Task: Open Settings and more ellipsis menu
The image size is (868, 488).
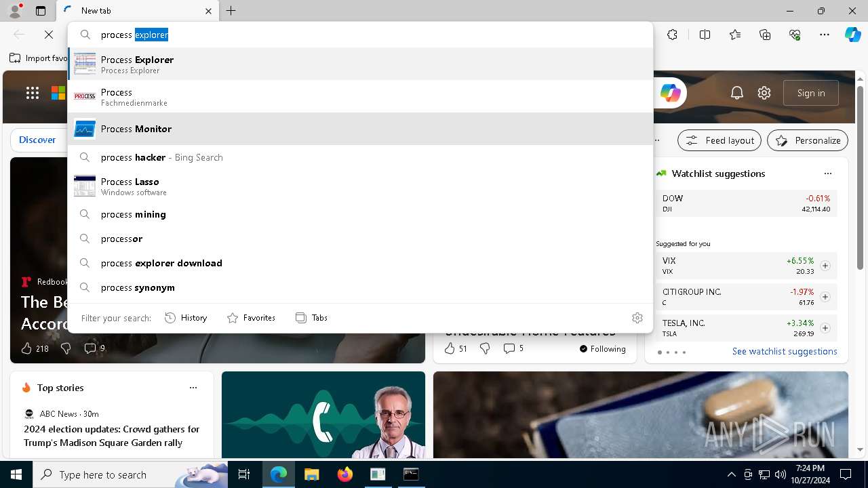Action: click(x=825, y=35)
